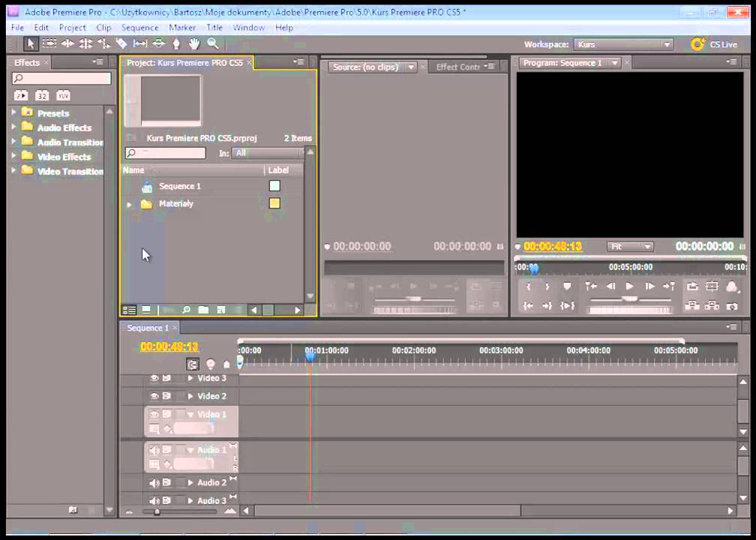Expand the Video Effects folder
Viewport: 756px width, 540px height.
coord(13,156)
